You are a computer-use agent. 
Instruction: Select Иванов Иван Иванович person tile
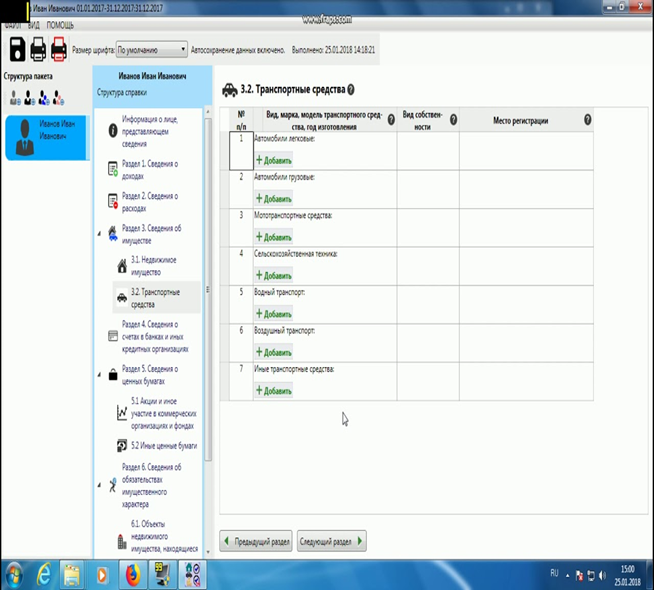click(46, 138)
